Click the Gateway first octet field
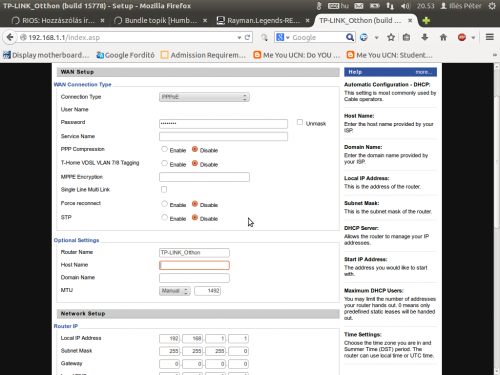The width and height of the screenshot is (500, 375). 169,364
